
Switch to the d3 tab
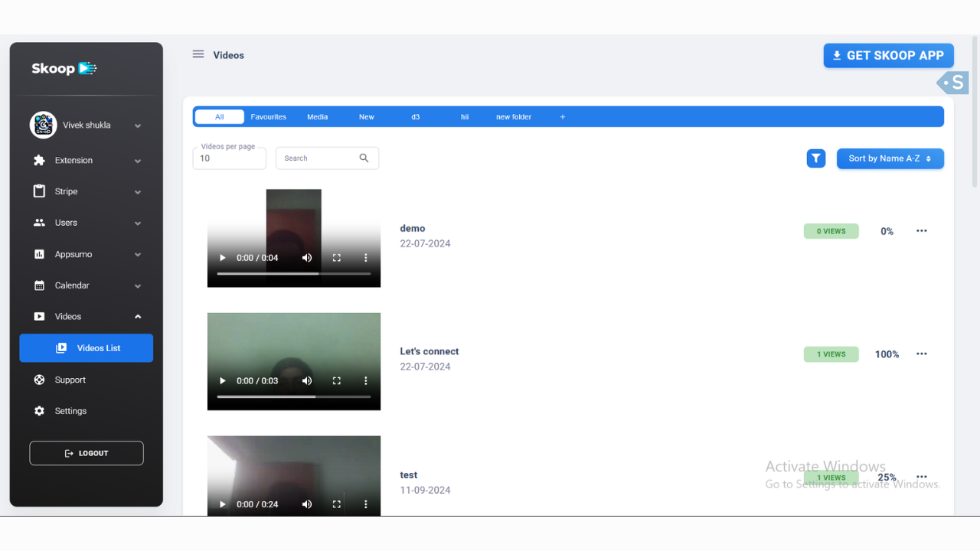(416, 117)
